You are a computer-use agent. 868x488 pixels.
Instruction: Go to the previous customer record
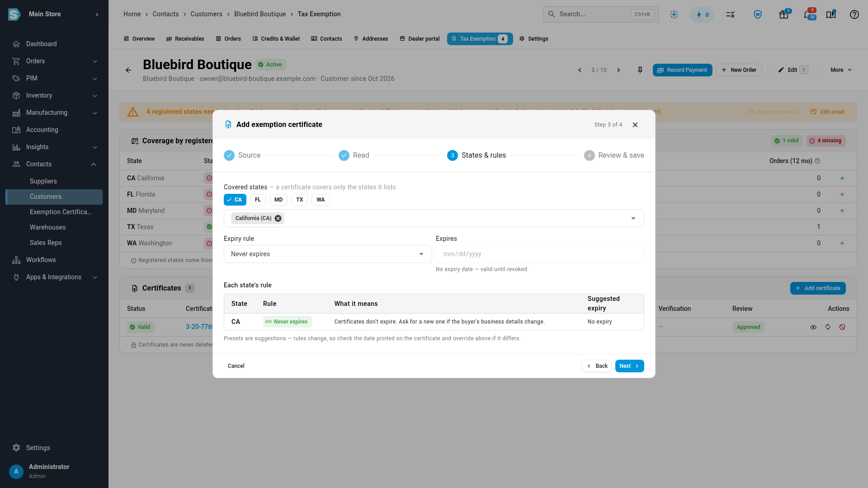pyautogui.click(x=580, y=70)
